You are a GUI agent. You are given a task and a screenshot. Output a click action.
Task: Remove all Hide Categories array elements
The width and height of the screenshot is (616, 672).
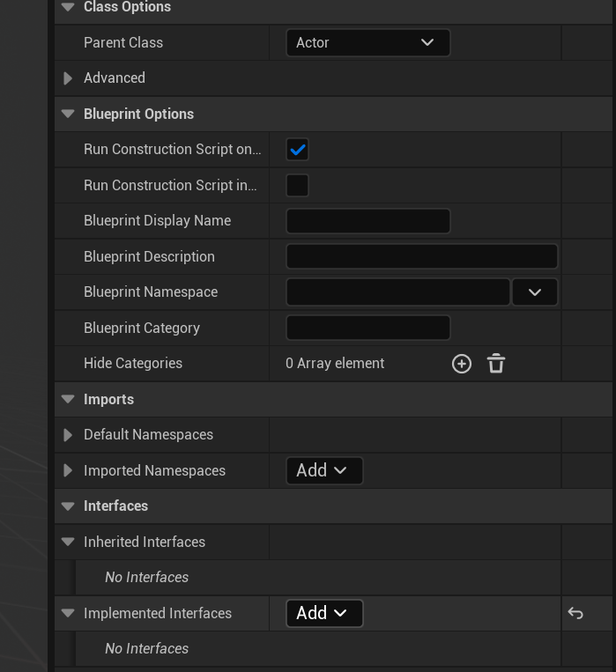point(496,364)
